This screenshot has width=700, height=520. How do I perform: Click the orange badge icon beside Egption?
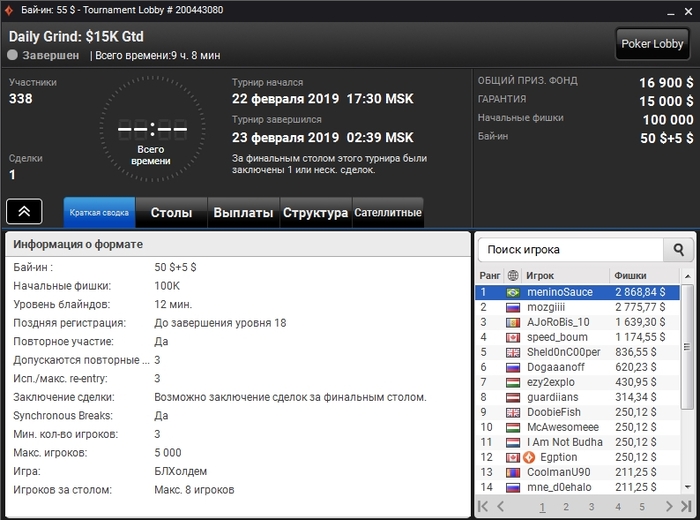tap(529, 457)
